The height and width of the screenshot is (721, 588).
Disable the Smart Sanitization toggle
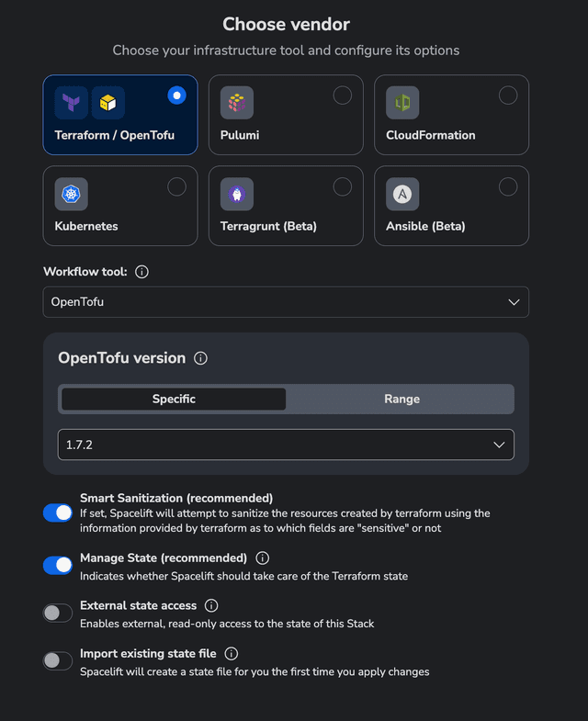[58, 513]
